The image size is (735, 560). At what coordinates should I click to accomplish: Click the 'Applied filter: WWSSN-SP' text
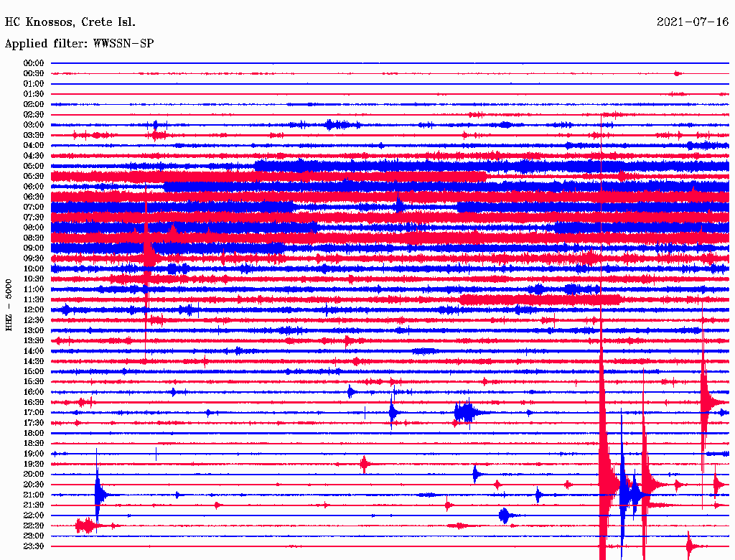79,44
